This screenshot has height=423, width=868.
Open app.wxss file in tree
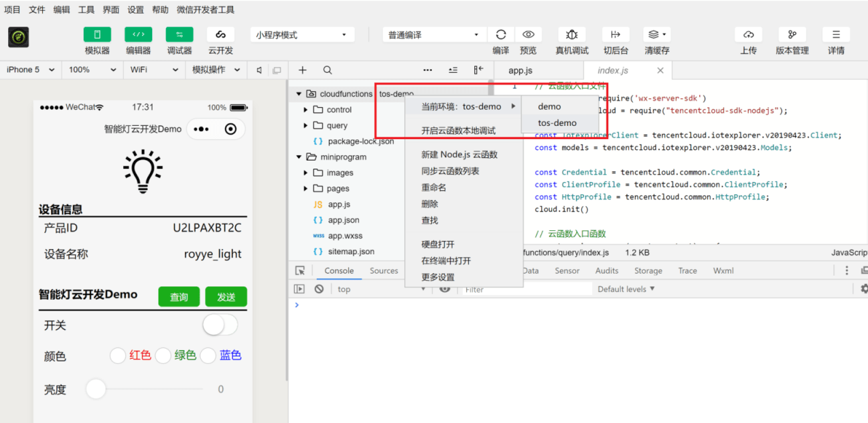[x=344, y=236]
